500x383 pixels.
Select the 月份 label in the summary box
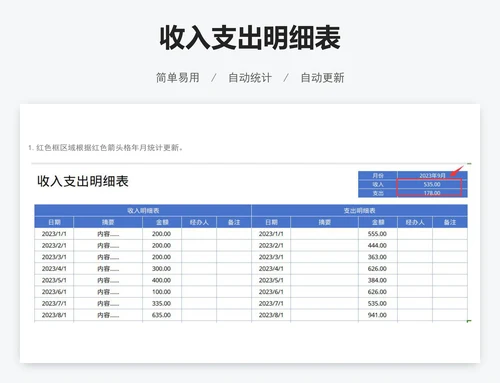pyautogui.click(x=378, y=175)
